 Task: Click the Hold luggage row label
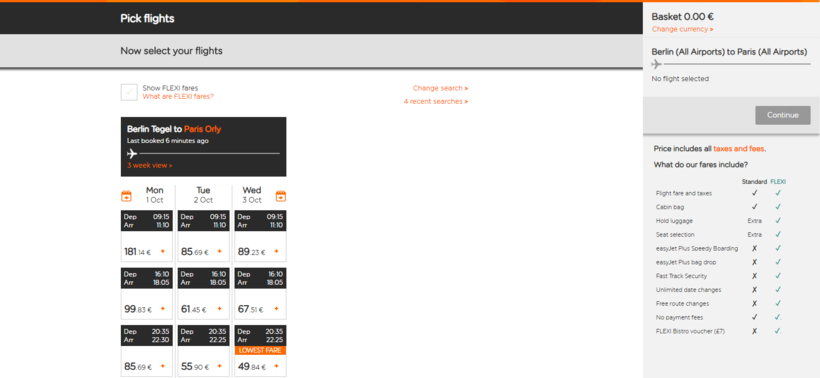point(674,221)
